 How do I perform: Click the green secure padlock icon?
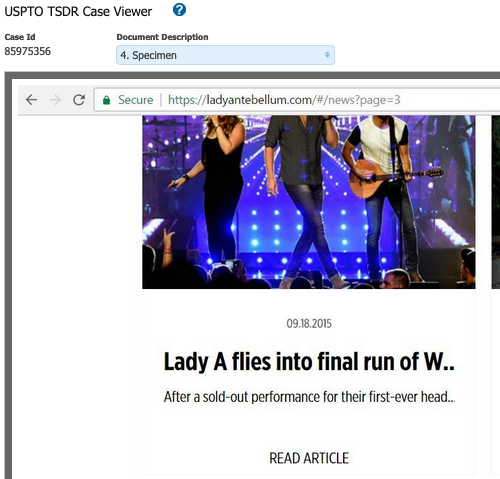coord(106,100)
